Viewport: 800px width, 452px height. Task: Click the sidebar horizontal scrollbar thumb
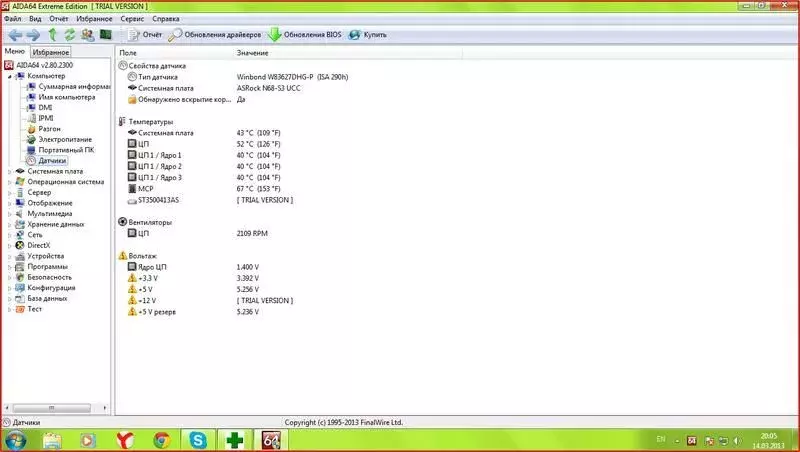click(52, 408)
